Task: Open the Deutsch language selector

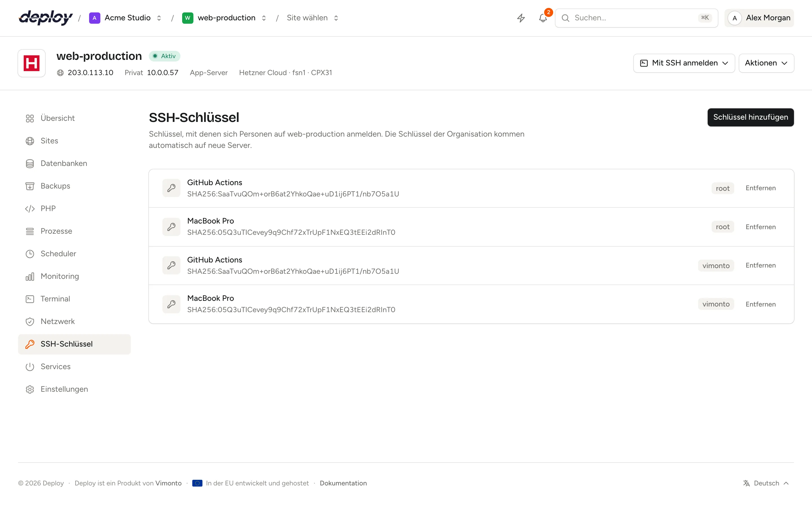Action: click(x=766, y=483)
